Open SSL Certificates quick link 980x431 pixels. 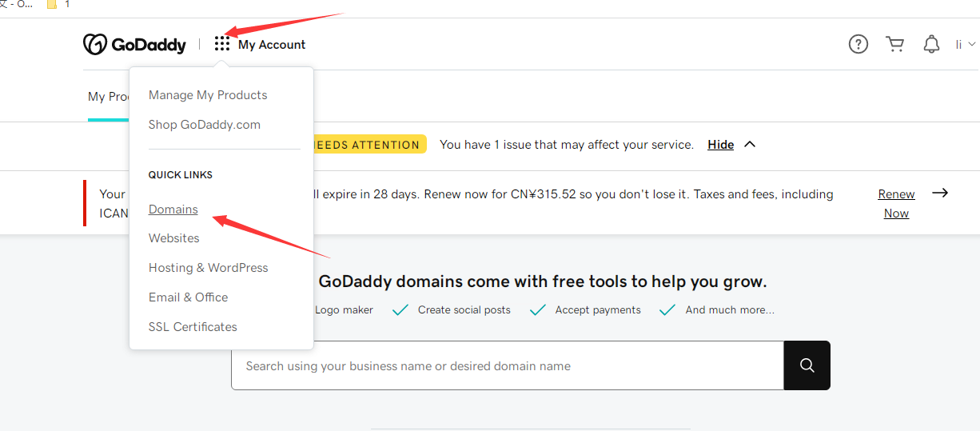tap(193, 327)
